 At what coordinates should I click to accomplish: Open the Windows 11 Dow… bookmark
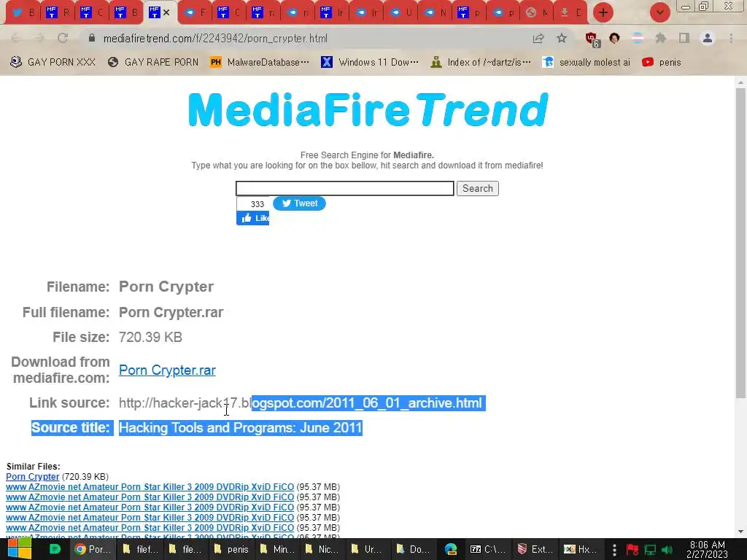(370, 63)
